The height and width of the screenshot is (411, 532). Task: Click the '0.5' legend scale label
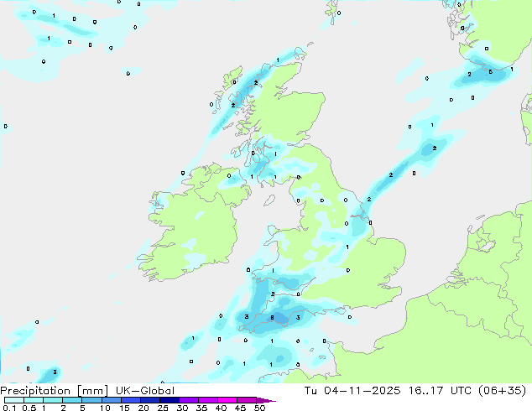29,408
